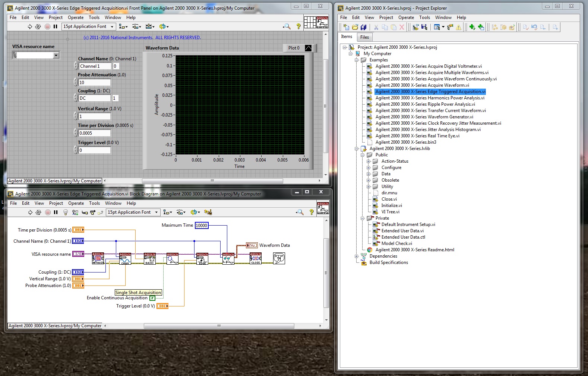Click the CLOSE VI node in diagram
The image size is (588, 376).
256,258
